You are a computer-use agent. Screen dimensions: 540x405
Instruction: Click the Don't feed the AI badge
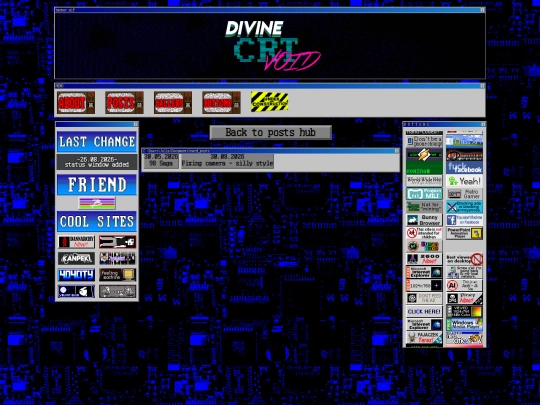click(x=424, y=298)
